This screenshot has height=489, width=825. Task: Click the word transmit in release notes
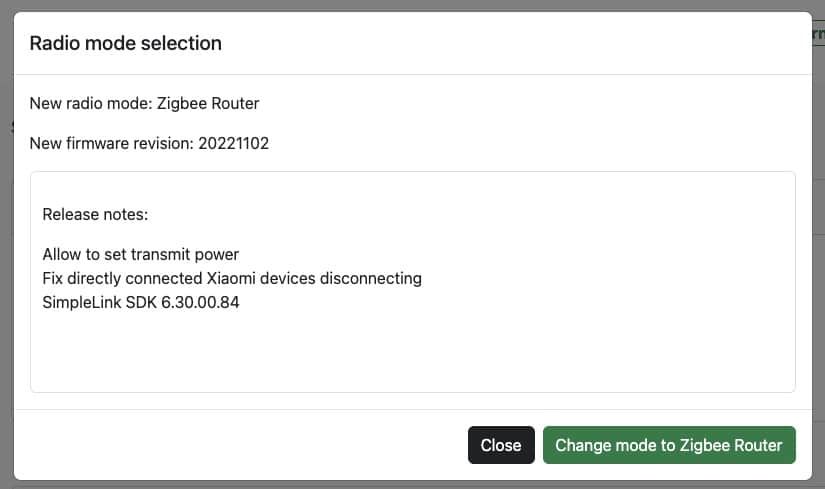tap(160, 254)
